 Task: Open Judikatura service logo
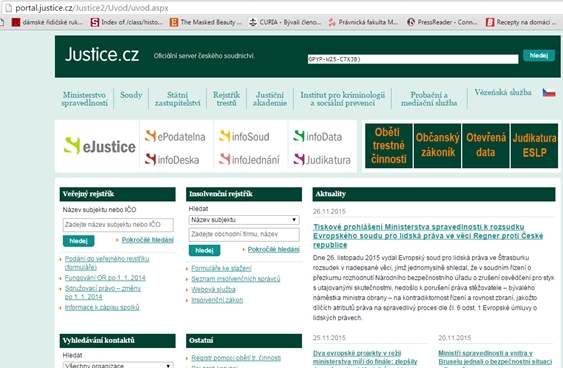pos(322,159)
